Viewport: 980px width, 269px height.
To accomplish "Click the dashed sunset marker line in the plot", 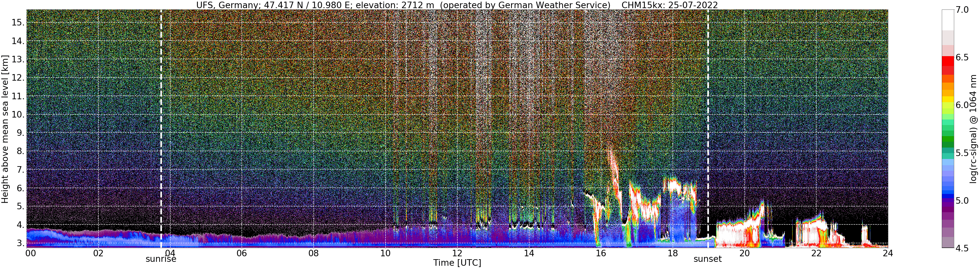I will (708, 129).
